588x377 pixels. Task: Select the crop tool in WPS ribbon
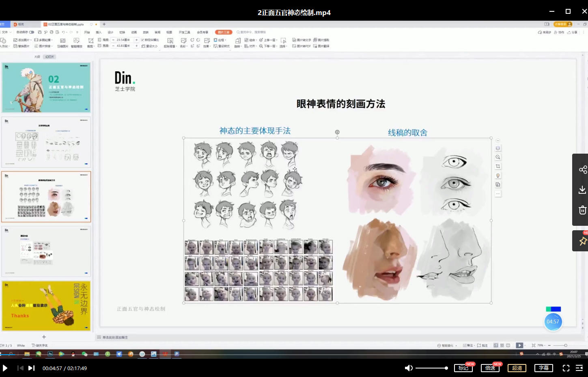(90, 41)
